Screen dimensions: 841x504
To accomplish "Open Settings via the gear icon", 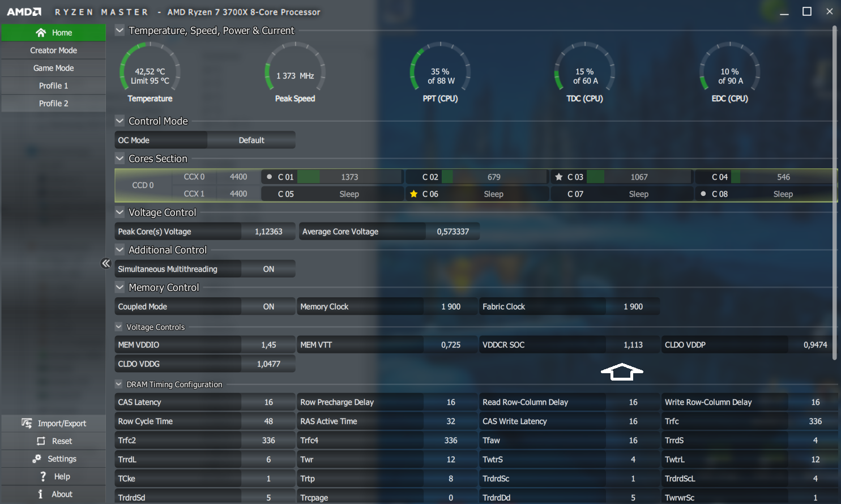I will pos(37,459).
